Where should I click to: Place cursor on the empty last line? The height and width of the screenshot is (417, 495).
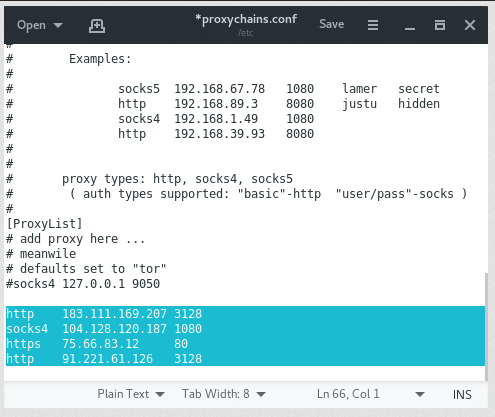[x=245, y=373]
